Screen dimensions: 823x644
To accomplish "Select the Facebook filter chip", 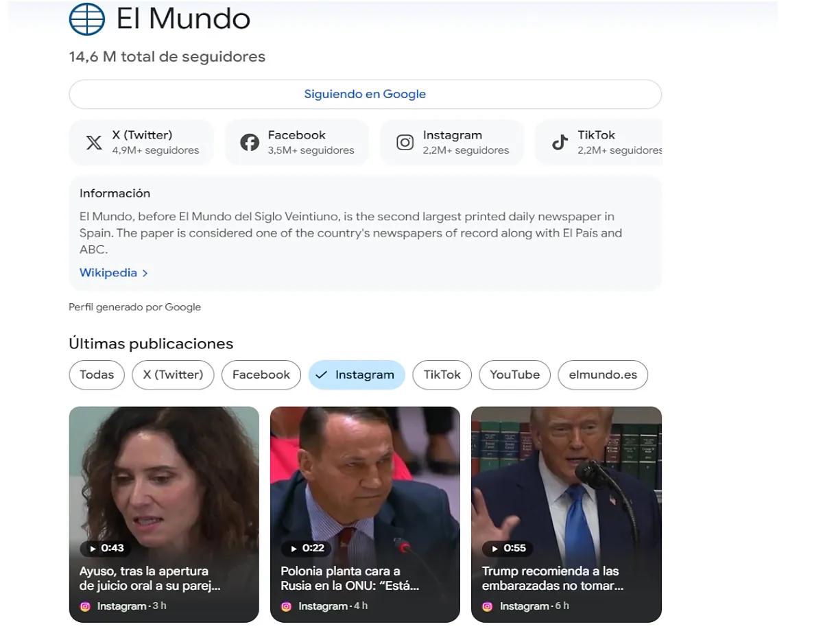I will point(261,374).
